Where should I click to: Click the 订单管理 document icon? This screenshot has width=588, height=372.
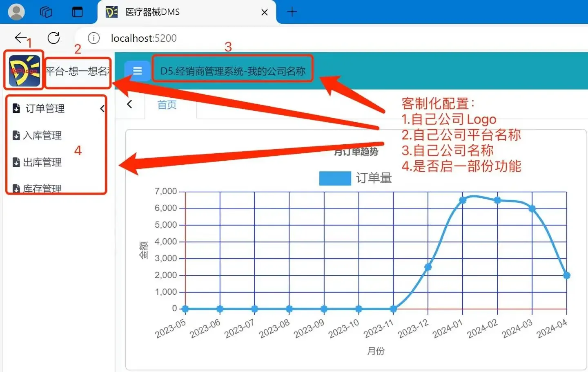tap(16, 108)
